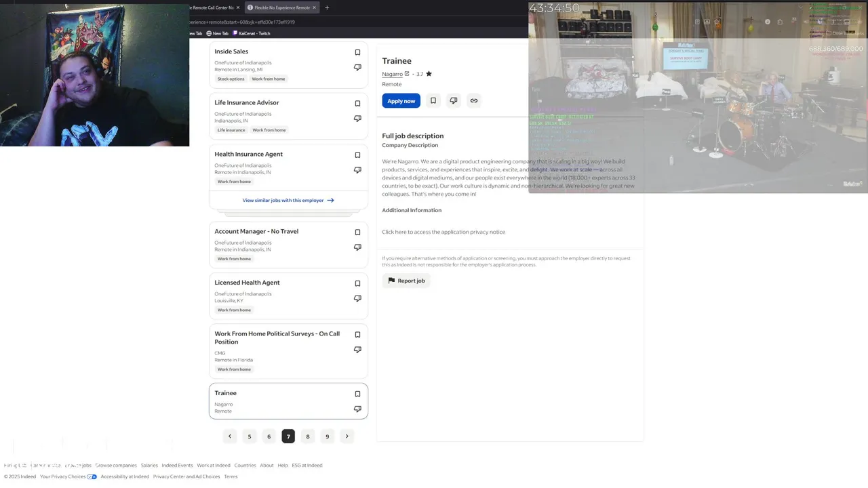This screenshot has height=488, width=868.
Task: Open Indeed Events footer link
Action: pyautogui.click(x=177, y=466)
